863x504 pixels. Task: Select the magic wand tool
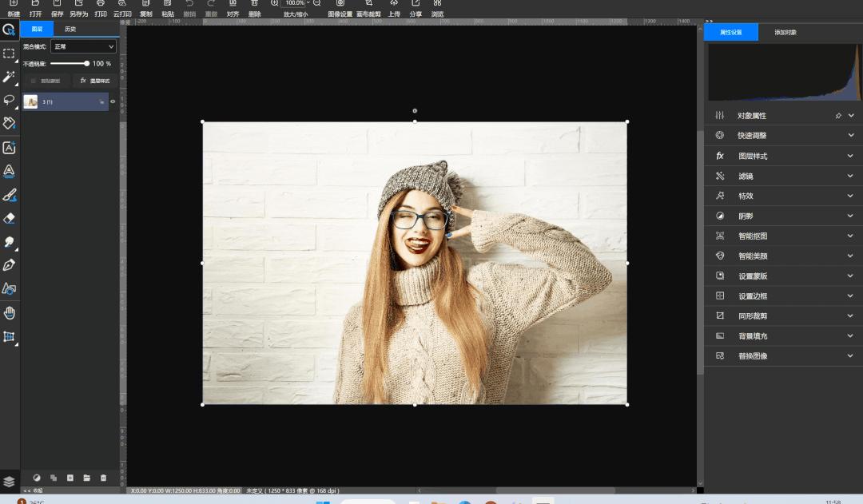9,77
